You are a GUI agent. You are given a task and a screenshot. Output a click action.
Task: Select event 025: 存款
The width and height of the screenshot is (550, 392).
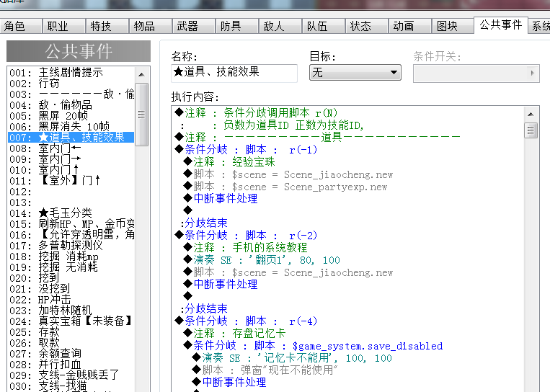pyautogui.click(x=71, y=332)
